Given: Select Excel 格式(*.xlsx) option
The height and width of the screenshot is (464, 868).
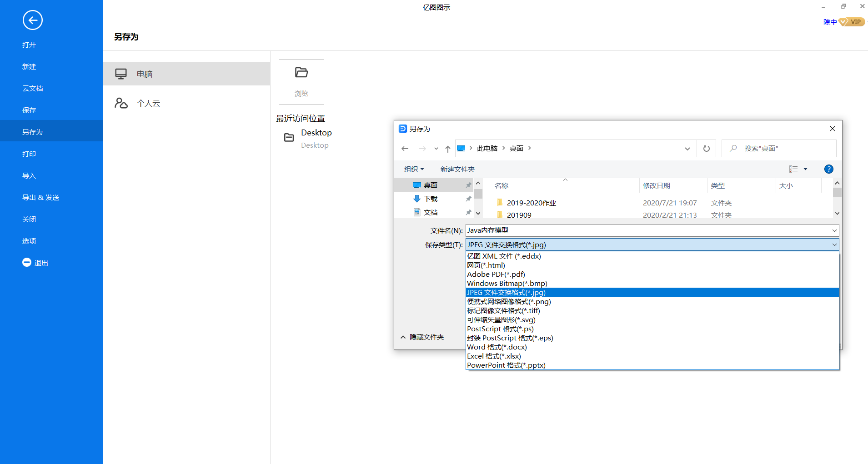Looking at the screenshot, I should pyautogui.click(x=652, y=356).
